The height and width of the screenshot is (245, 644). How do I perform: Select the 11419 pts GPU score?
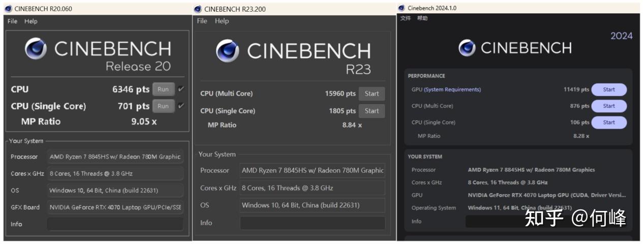576,89
